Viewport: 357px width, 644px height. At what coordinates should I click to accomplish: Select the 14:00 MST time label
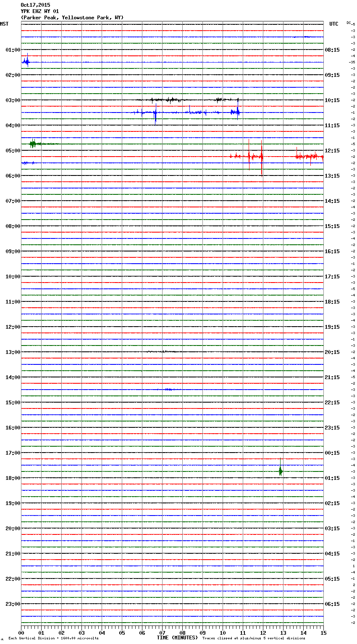pos(13,377)
